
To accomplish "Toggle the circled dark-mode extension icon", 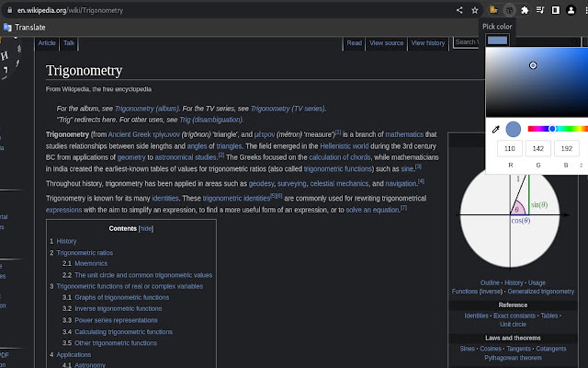I will click(509, 10).
